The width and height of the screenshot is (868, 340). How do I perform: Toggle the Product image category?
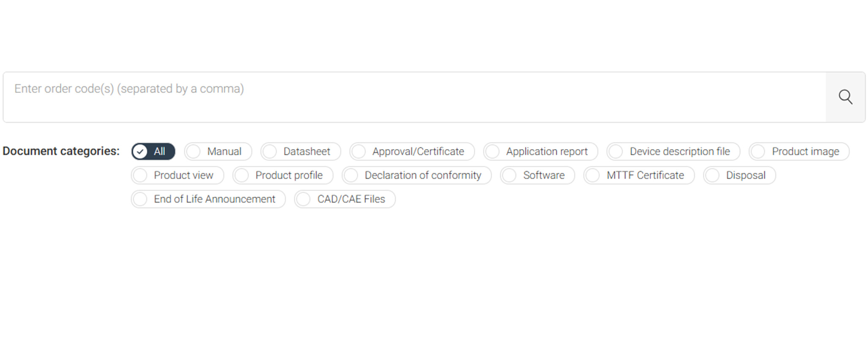click(799, 151)
